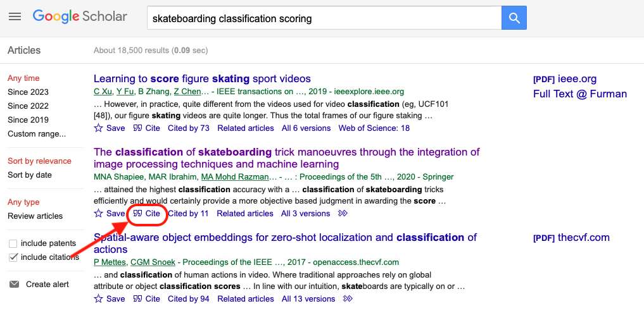Click Cited by 94 link
Image resolution: width=644 pixels, height=313 pixels.
[x=189, y=299]
